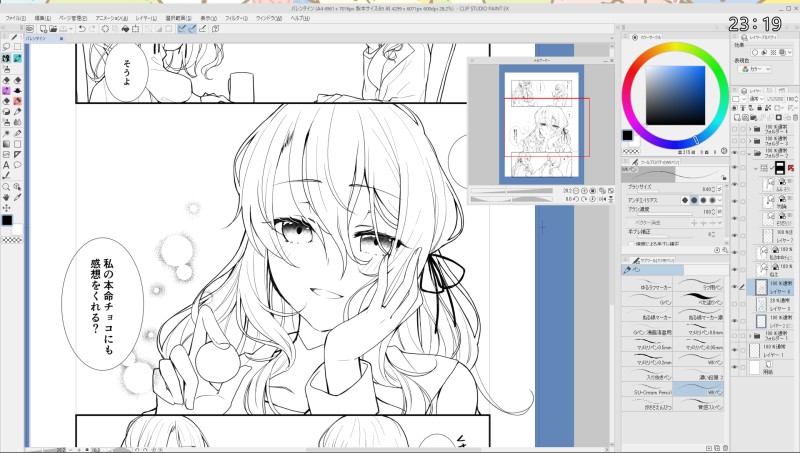800x453 pixels.
Task: Open the 編集(E) menu
Action: (x=42, y=18)
